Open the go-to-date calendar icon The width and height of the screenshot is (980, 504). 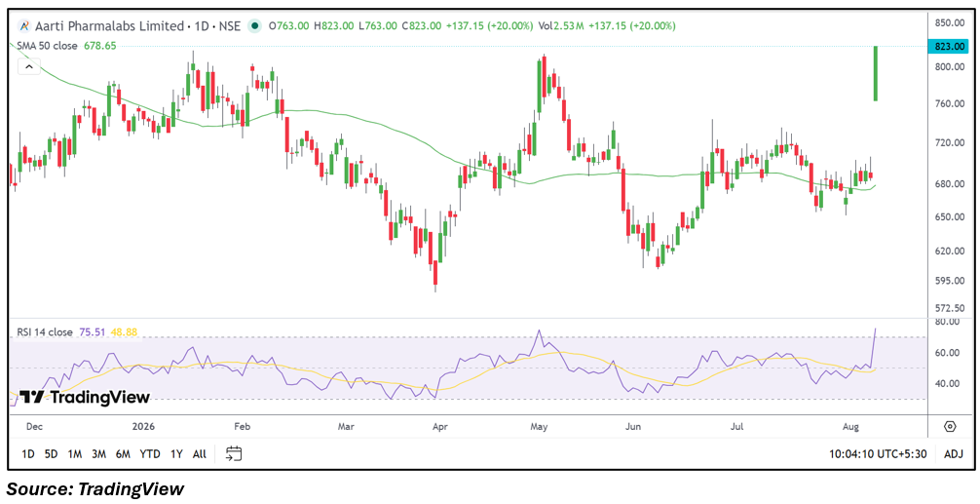(234, 454)
